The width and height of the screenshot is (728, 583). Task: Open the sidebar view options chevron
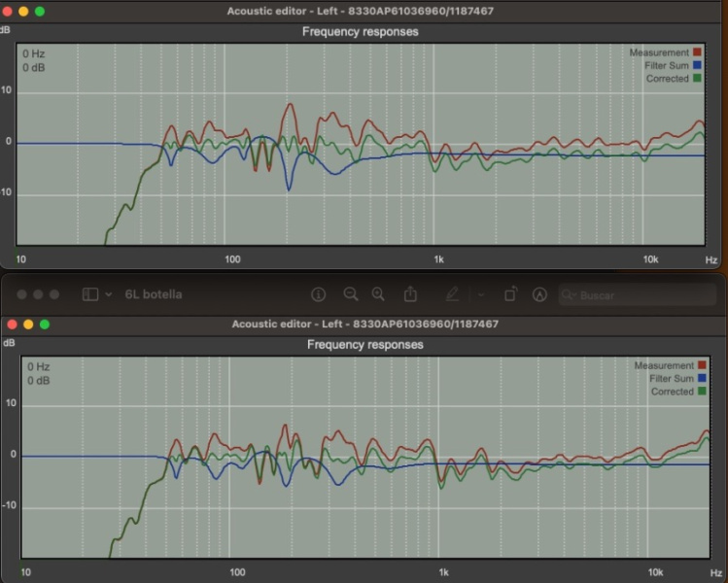click(x=109, y=294)
